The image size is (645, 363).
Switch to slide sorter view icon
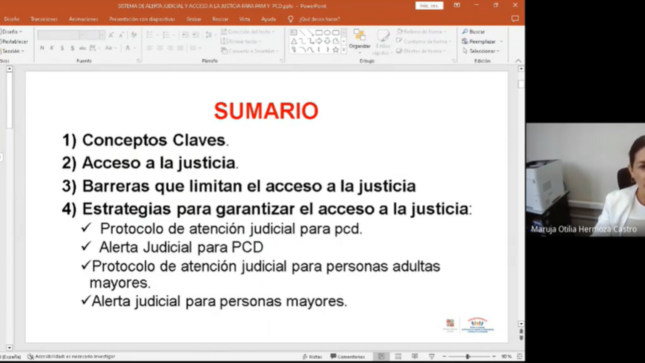point(398,356)
